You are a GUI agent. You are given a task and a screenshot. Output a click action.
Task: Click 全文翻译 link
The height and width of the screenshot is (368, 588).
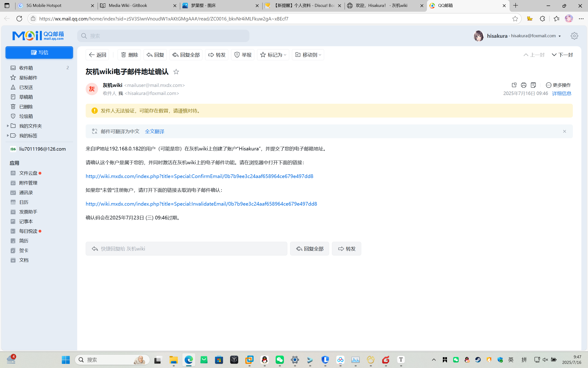(155, 131)
